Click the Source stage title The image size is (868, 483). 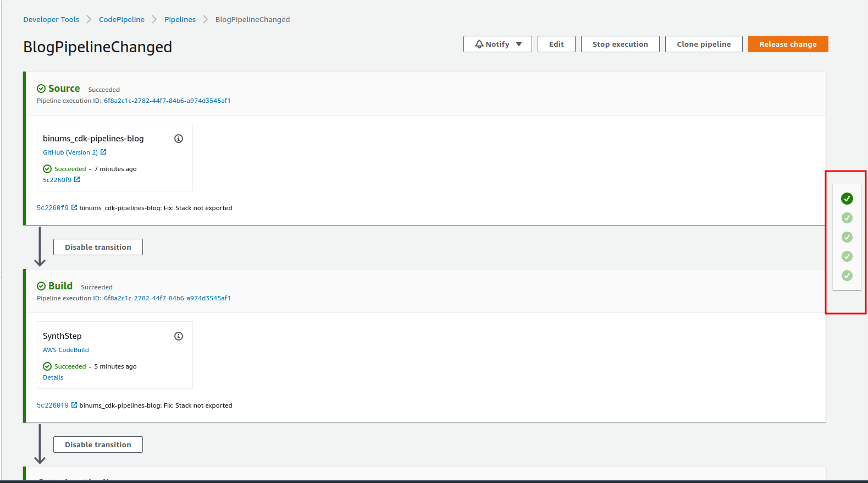click(x=64, y=89)
